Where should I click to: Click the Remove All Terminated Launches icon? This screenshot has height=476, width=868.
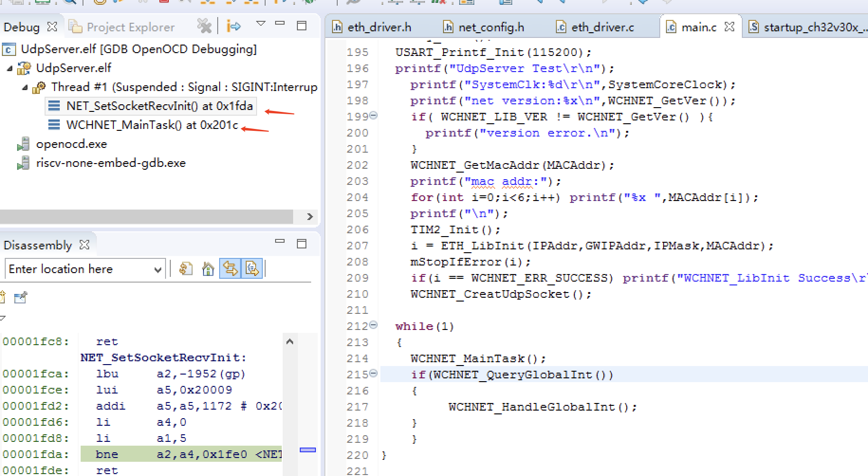pyautogui.click(x=204, y=26)
